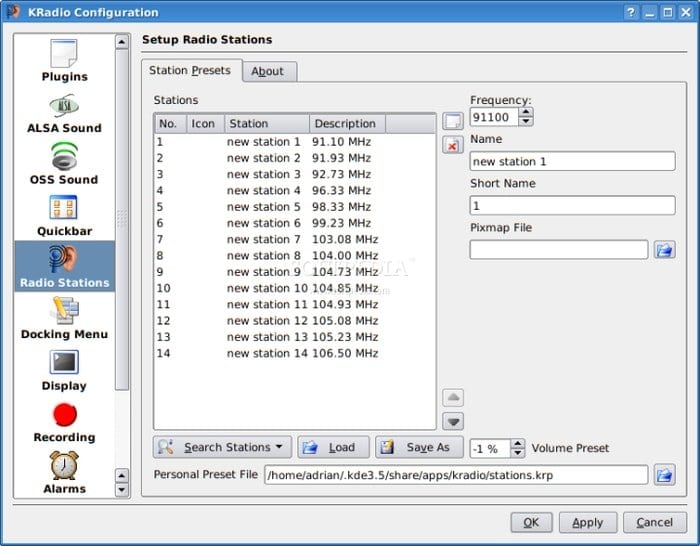Select new station 11 at 104.93 MHz
The width and height of the screenshot is (700, 546).
pos(295,304)
